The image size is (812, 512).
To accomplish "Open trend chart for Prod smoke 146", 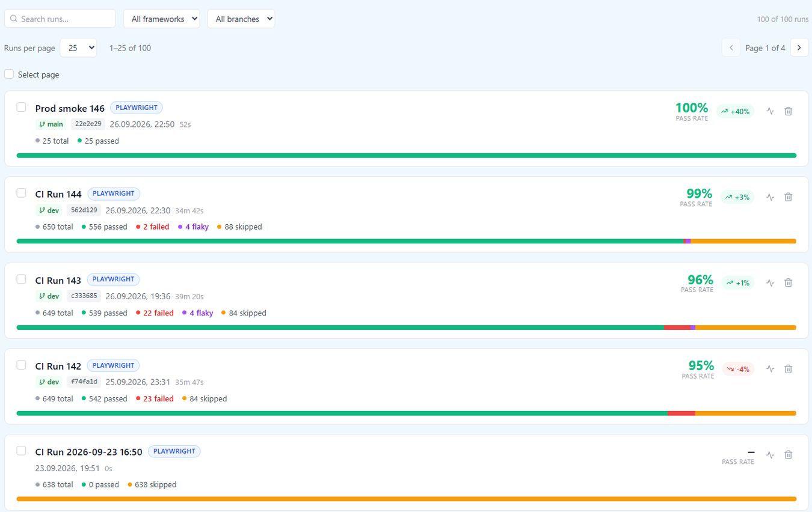I will (770, 111).
